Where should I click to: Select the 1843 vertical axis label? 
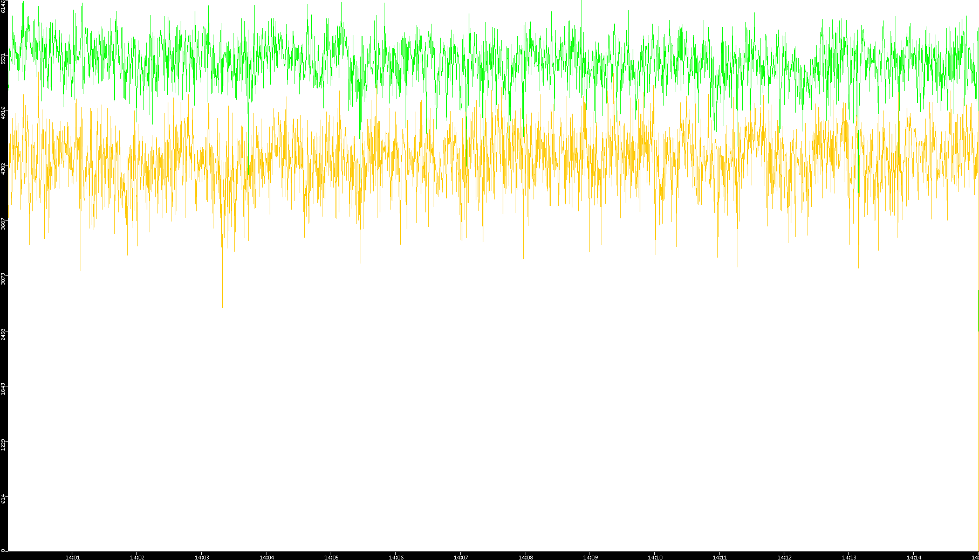pos(4,389)
